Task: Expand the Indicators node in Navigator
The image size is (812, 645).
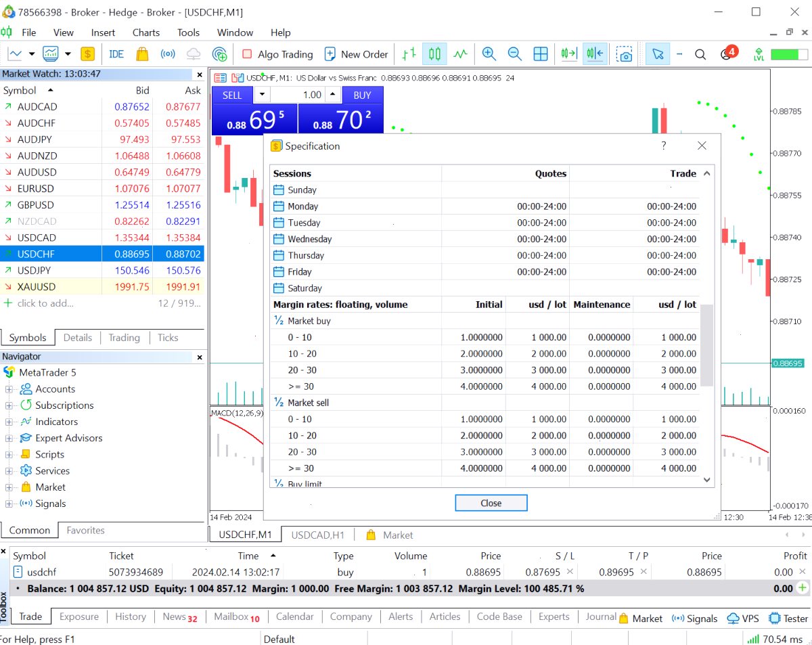Action: [9, 422]
